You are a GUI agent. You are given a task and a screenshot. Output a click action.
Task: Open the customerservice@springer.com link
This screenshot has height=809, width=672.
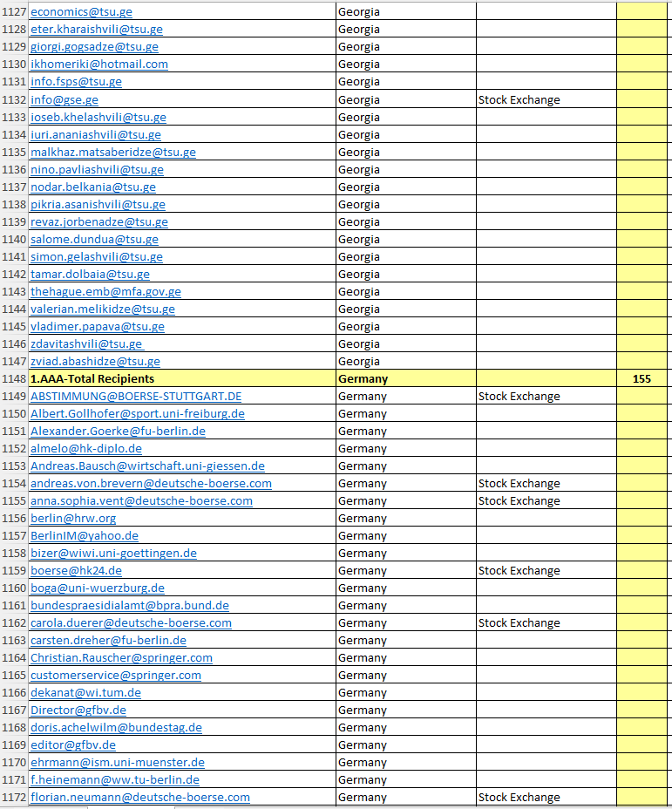[x=116, y=675]
